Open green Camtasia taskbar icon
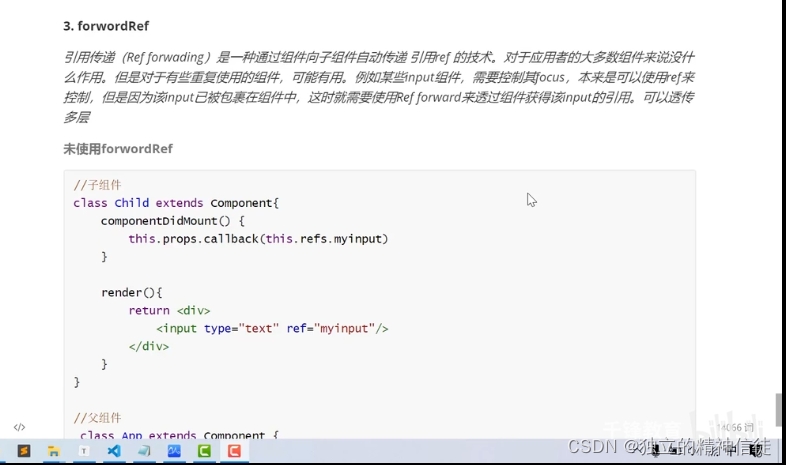 [x=204, y=451]
